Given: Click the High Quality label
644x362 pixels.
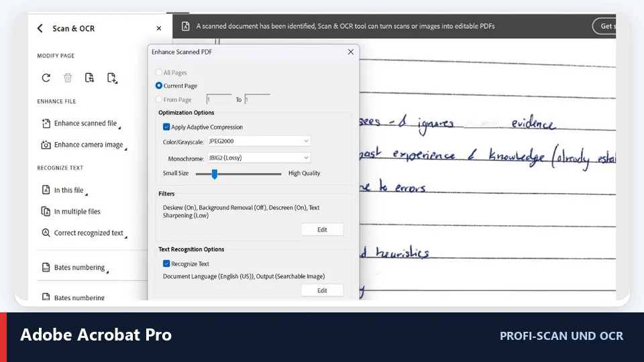Looking at the screenshot, I should 304,173.
